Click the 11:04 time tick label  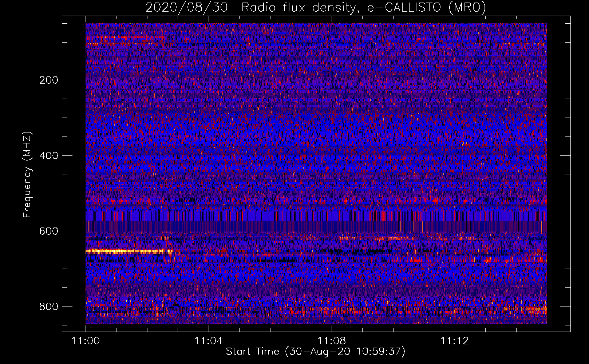209,341
